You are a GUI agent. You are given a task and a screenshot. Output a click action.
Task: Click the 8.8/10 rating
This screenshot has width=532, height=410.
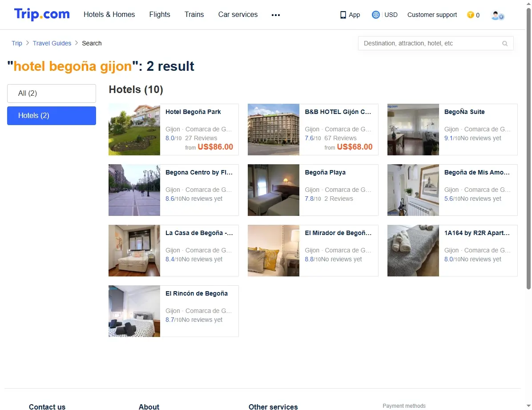pyautogui.click(x=313, y=259)
